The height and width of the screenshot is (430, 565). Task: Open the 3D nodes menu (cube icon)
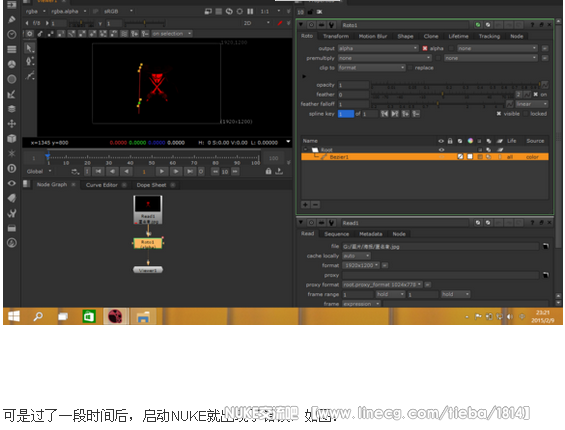click(12, 138)
